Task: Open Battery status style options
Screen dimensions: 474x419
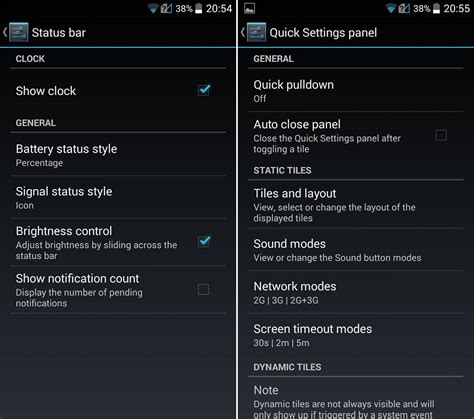Action: coord(118,155)
